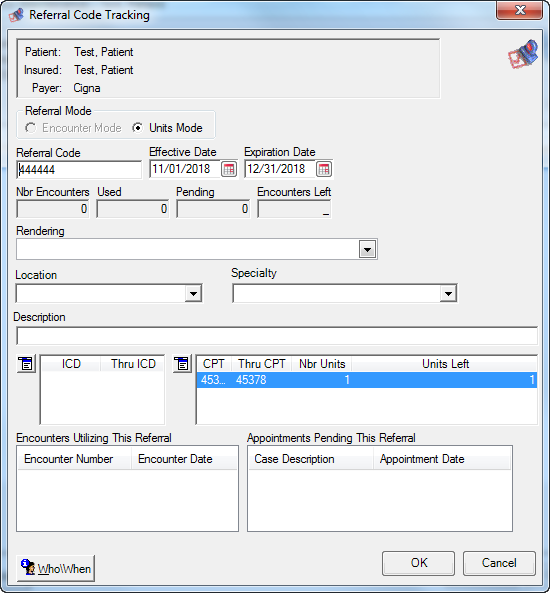Open the Location dropdown list
The width and height of the screenshot is (550, 593).
coord(193,293)
